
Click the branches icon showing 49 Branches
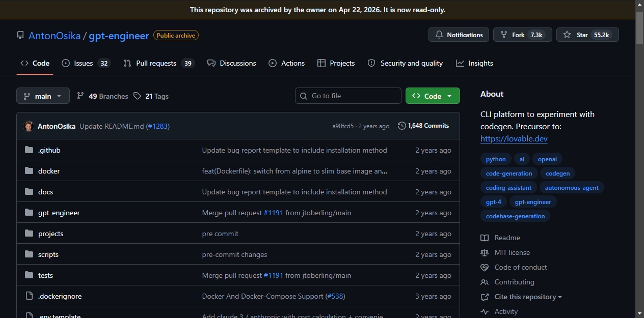[81, 96]
